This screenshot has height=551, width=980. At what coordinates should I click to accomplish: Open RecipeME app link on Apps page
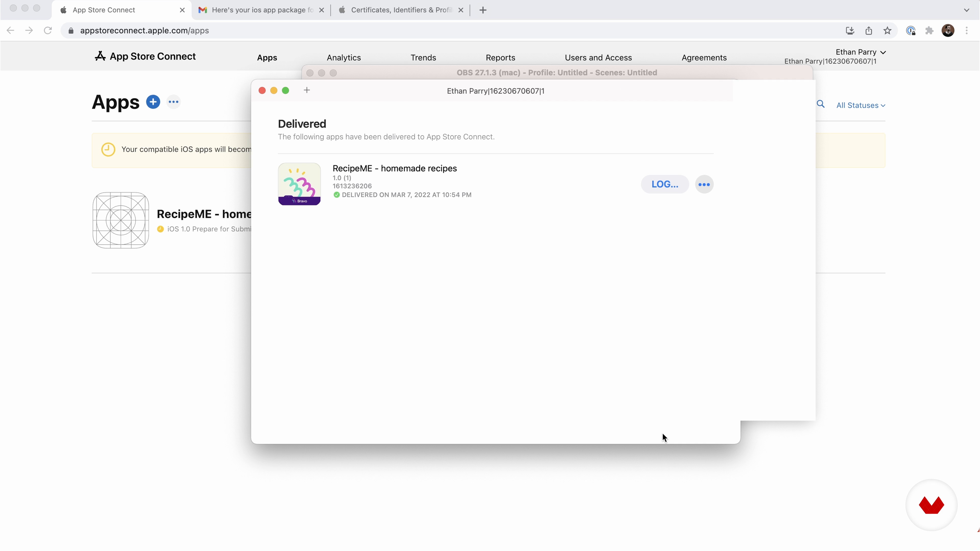pos(204,214)
